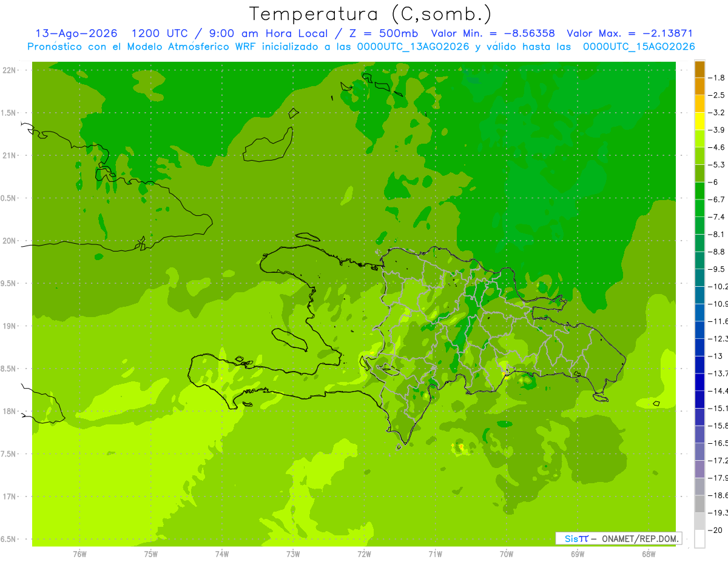This screenshot has width=728, height=562.
Task: Select the white swatch below -20
Action: 699,538
